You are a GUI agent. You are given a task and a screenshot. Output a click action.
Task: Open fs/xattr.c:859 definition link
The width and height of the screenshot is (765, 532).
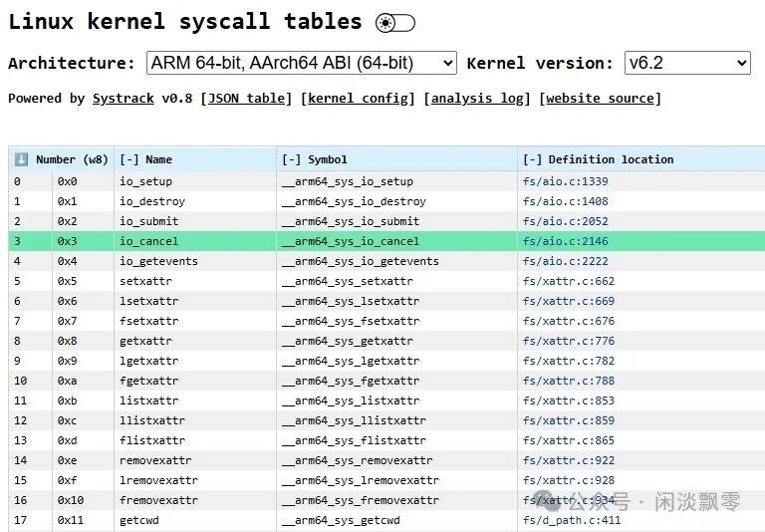(569, 420)
